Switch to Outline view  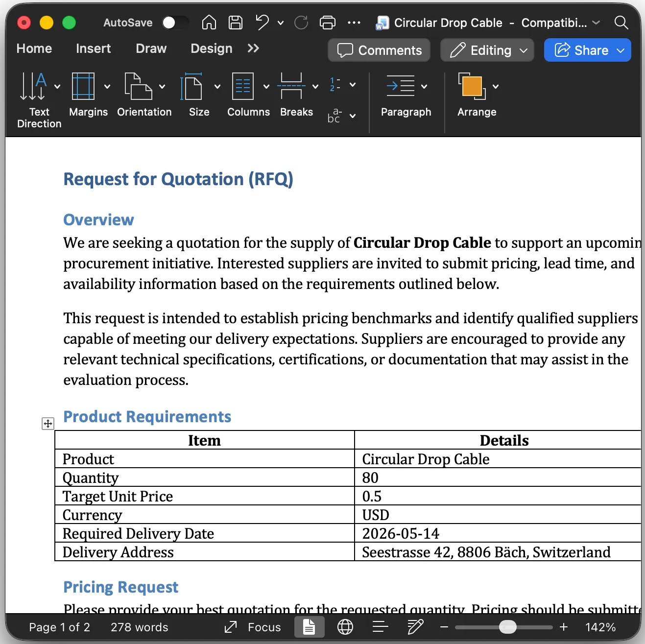(381, 627)
